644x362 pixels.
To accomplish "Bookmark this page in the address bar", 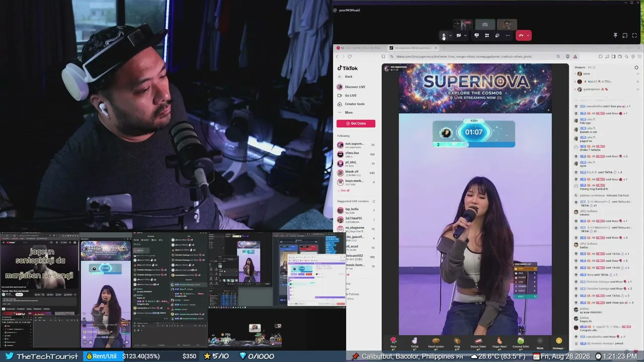I will pyautogui.click(x=383, y=56).
